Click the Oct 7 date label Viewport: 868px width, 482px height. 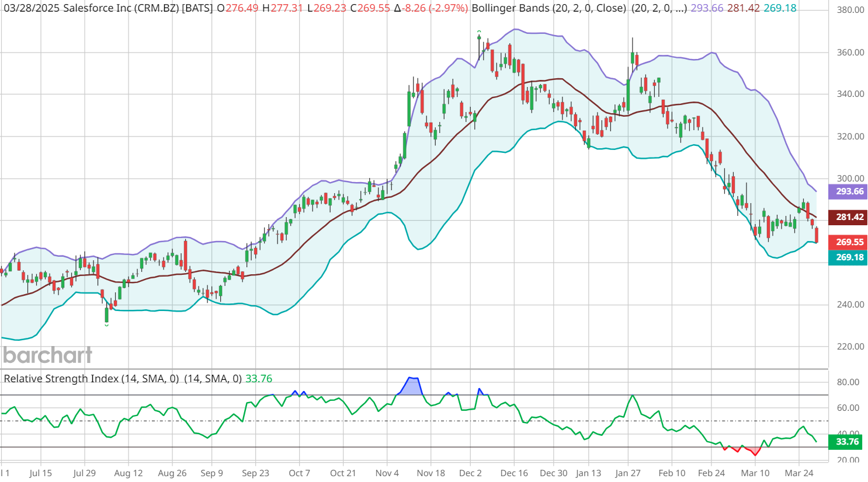299,473
